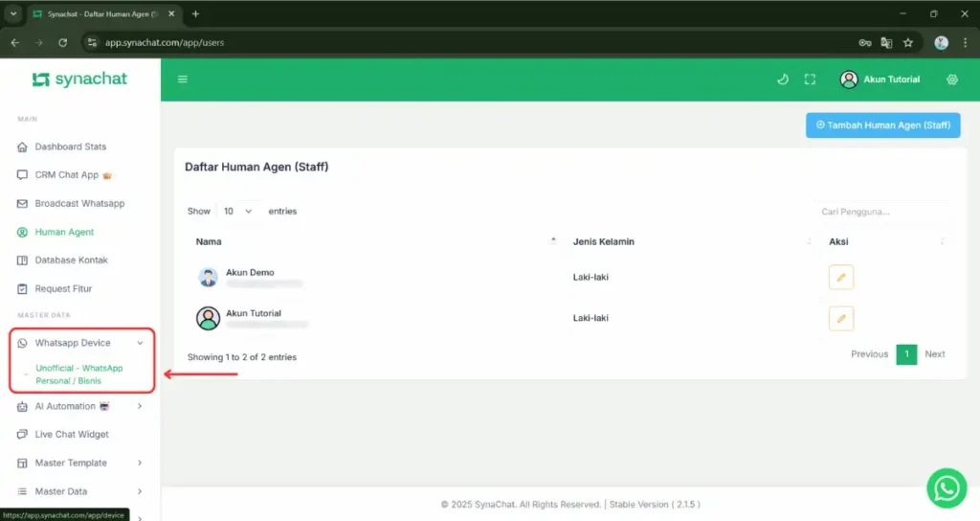This screenshot has width=980, height=521.
Task: Reload the page in browser
Action: click(62, 42)
